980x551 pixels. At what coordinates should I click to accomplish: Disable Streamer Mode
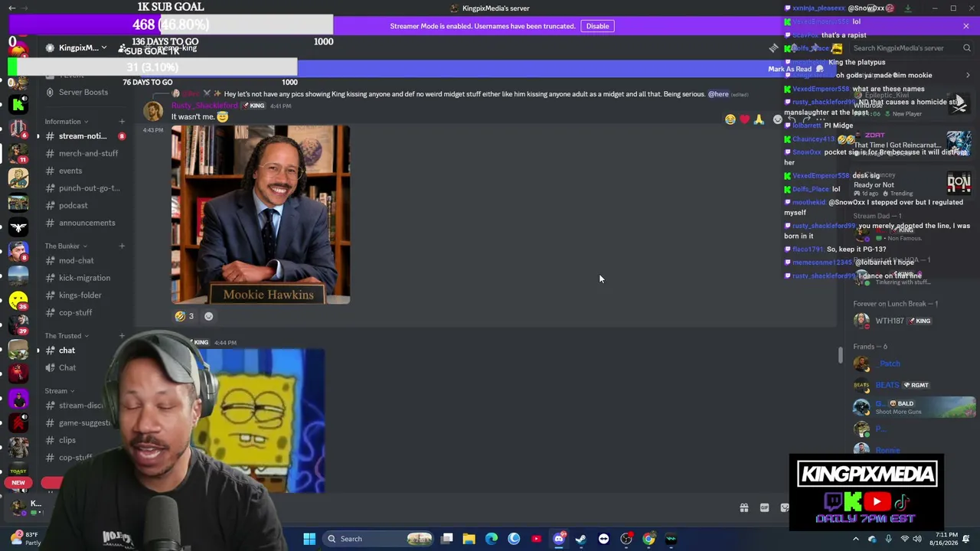coord(597,26)
